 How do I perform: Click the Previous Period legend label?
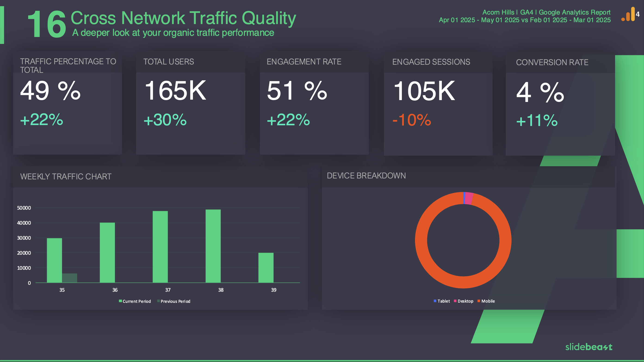(x=176, y=301)
